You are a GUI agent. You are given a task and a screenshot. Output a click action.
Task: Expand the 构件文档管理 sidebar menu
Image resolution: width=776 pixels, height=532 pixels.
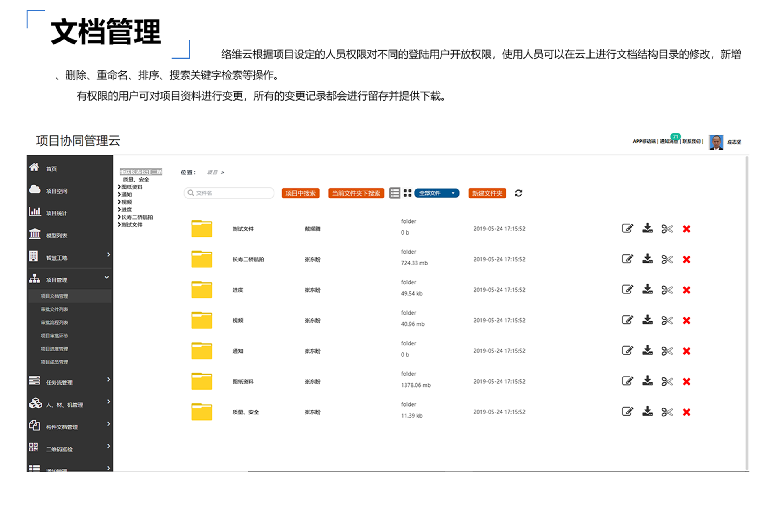coord(109,424)
